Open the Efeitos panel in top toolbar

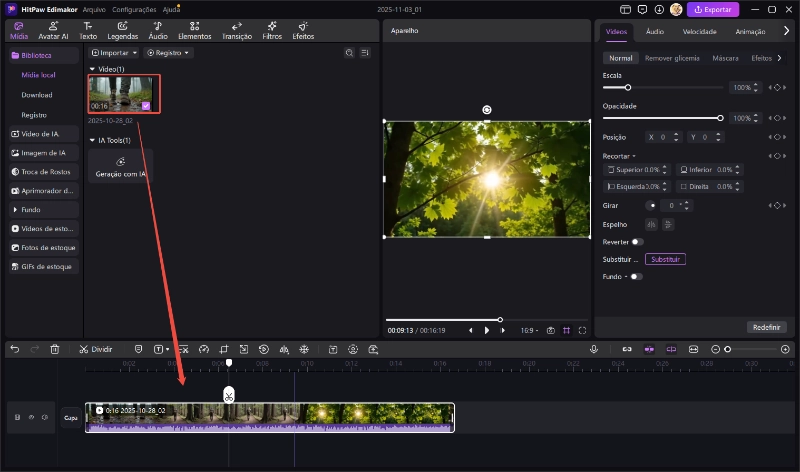point(303,31)
